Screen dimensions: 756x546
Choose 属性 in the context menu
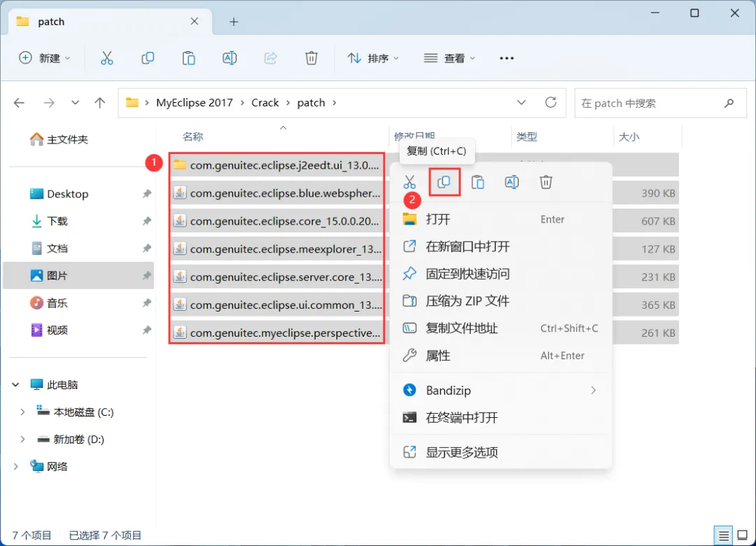click(500, 356)
